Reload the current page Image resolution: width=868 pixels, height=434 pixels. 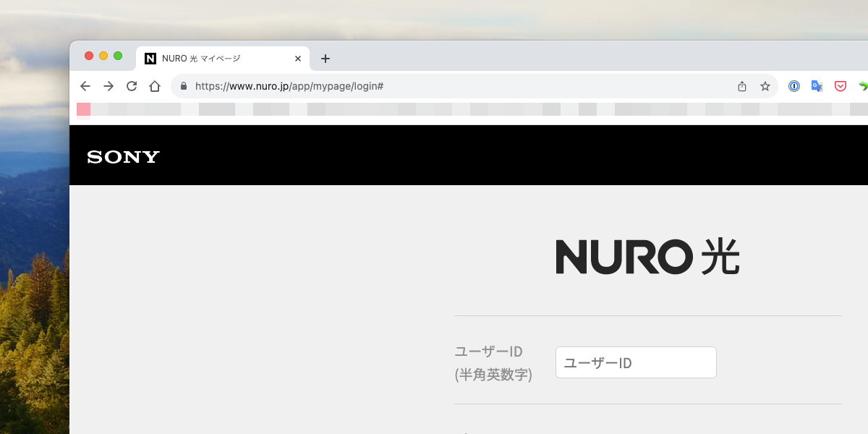coord(132,85)
